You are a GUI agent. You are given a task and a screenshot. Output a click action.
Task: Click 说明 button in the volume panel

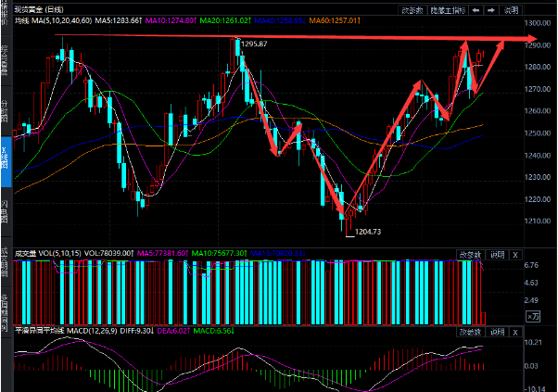[x=498, y=254]
